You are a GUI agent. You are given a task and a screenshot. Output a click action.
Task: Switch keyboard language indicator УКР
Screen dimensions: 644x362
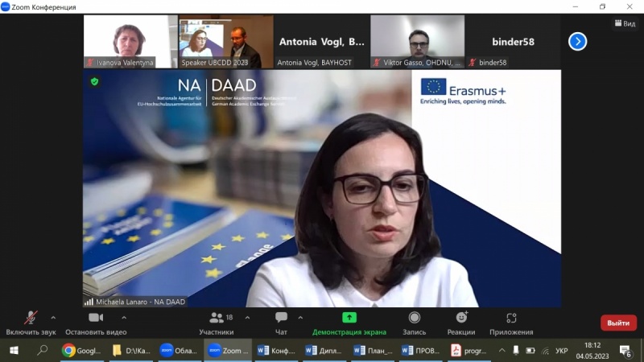[561, 351]
